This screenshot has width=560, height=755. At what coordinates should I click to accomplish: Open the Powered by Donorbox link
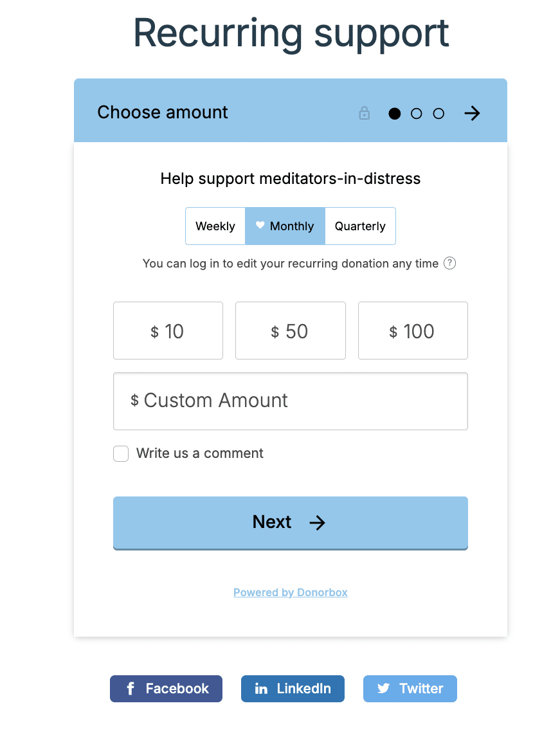pos(290,592)
